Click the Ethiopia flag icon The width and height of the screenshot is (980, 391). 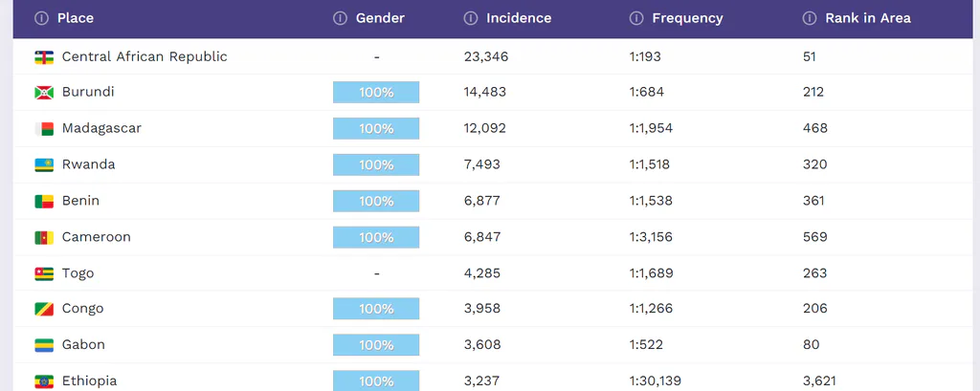(x=44, y=381)
